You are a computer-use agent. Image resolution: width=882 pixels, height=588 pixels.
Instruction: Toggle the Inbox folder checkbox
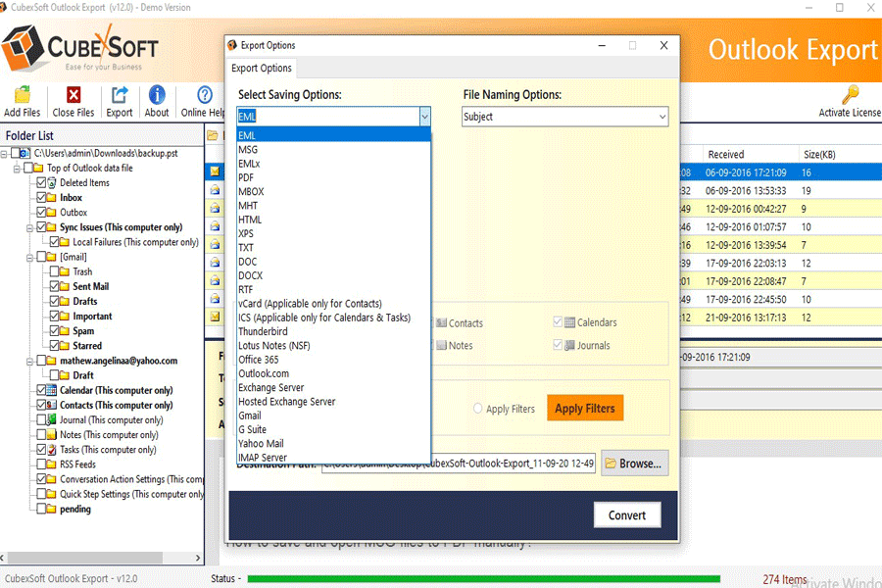point(41,198)
